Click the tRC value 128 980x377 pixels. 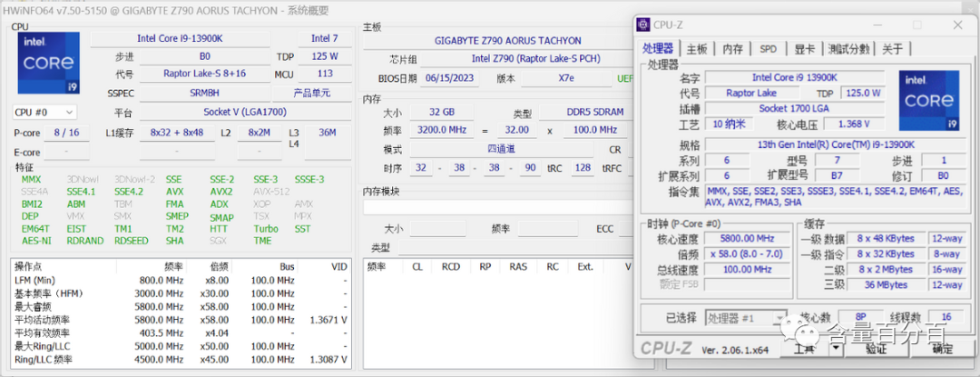click(x=583, y=169)
